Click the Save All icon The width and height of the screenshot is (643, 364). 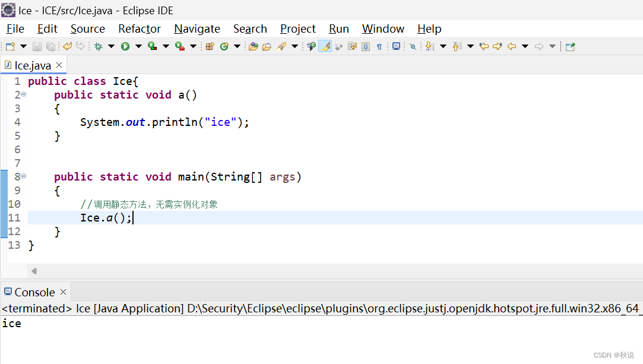coord(50,46)
